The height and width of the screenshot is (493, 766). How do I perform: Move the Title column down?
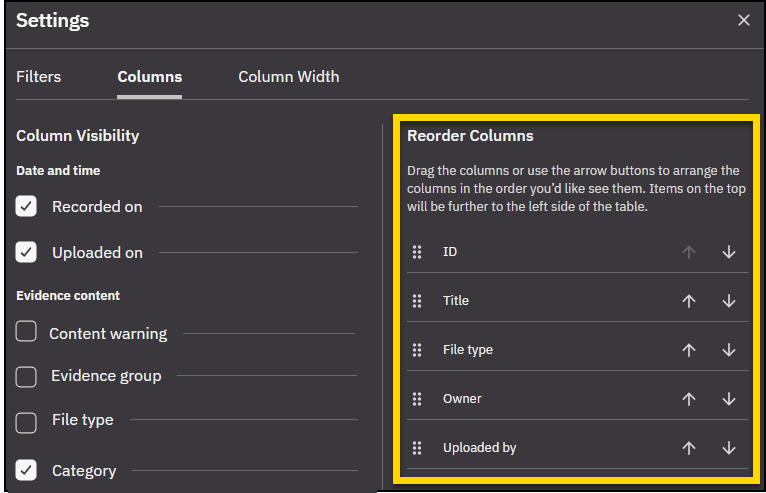click(x=728, y=301)
